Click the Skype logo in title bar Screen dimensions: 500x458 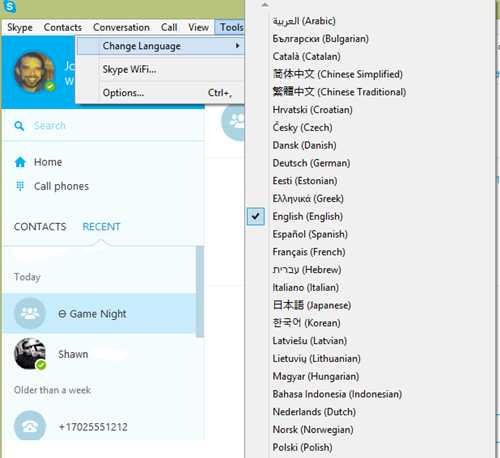click(x=10, y=6)
